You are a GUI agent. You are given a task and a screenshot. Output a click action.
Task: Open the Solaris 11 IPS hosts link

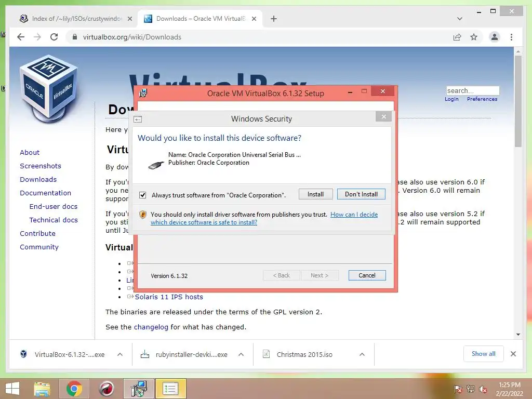[x=169, y=297]
